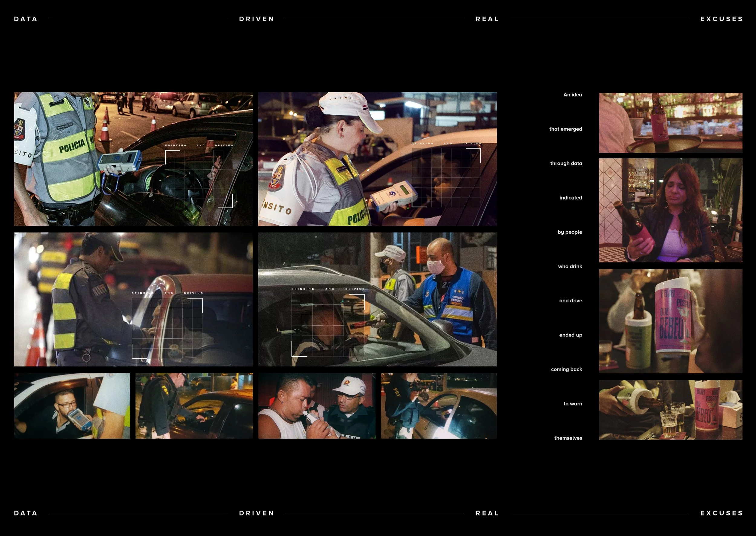Click the bottom-left 'DATA' footer word
The width and height of the screenshot is (756, 536).
tap(26, 513)
